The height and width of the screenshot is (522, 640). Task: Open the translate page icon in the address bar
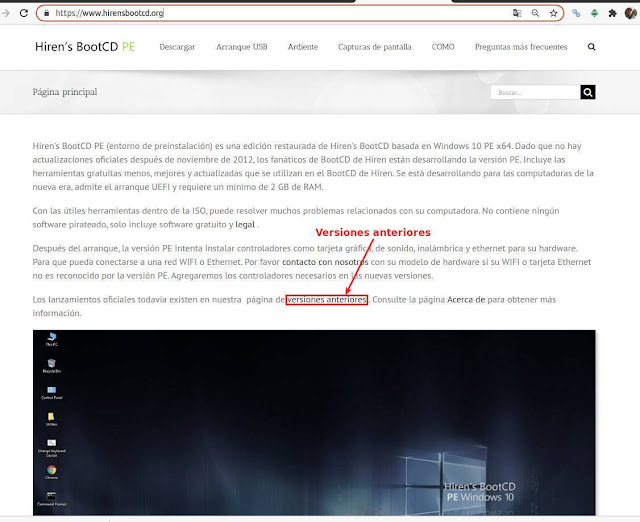tap(517, 13)
